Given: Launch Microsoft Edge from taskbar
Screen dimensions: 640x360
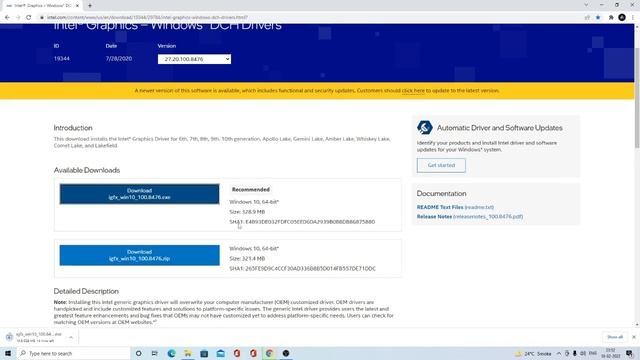Looking at the screenshot, I should point(171,353).
